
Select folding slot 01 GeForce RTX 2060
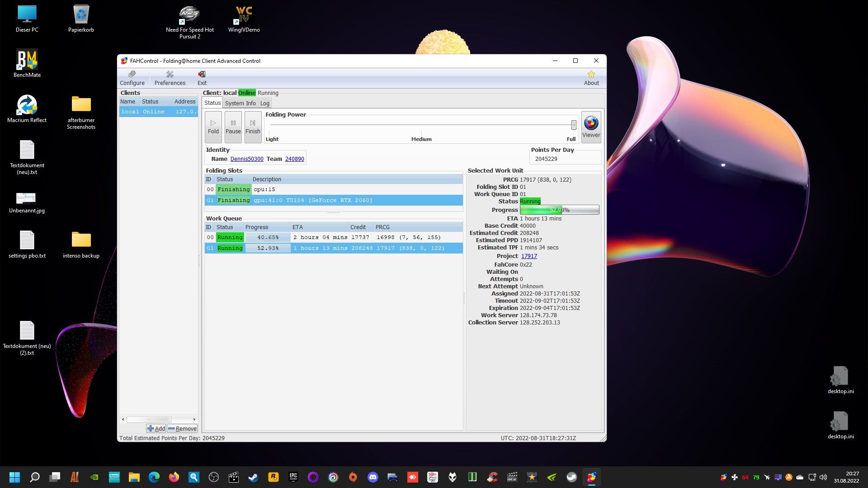pyautogui.click(x=334, y=200)
